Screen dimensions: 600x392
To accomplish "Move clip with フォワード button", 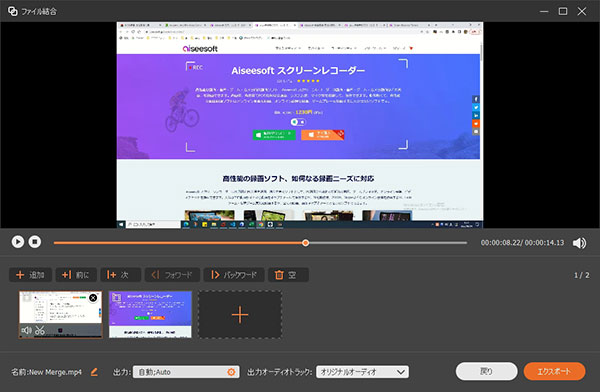I will click(172, 275).
